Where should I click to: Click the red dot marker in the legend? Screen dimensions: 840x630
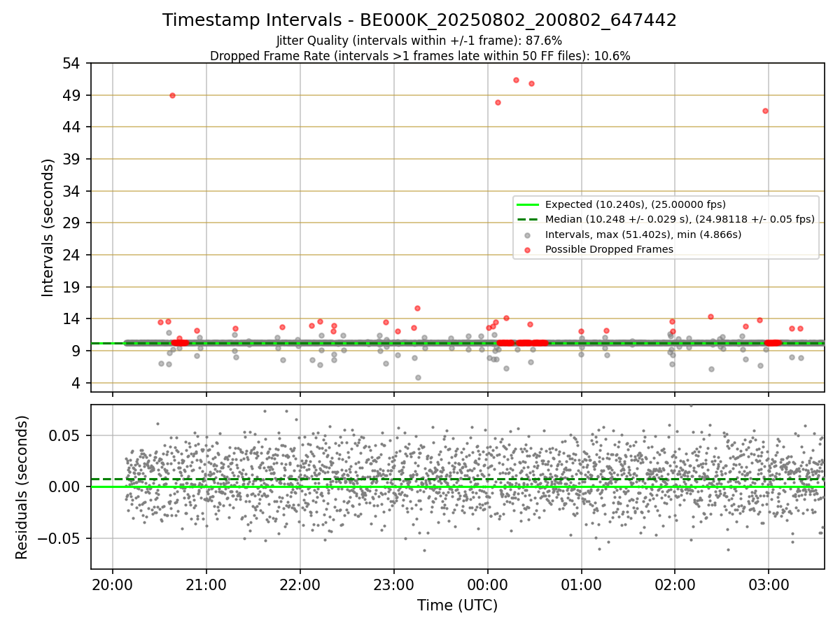pos(528,249)
